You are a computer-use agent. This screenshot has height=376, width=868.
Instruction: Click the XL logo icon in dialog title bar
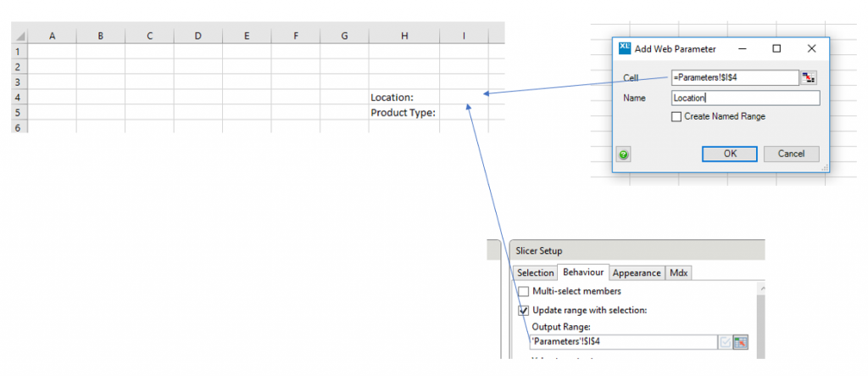point(626,49)
